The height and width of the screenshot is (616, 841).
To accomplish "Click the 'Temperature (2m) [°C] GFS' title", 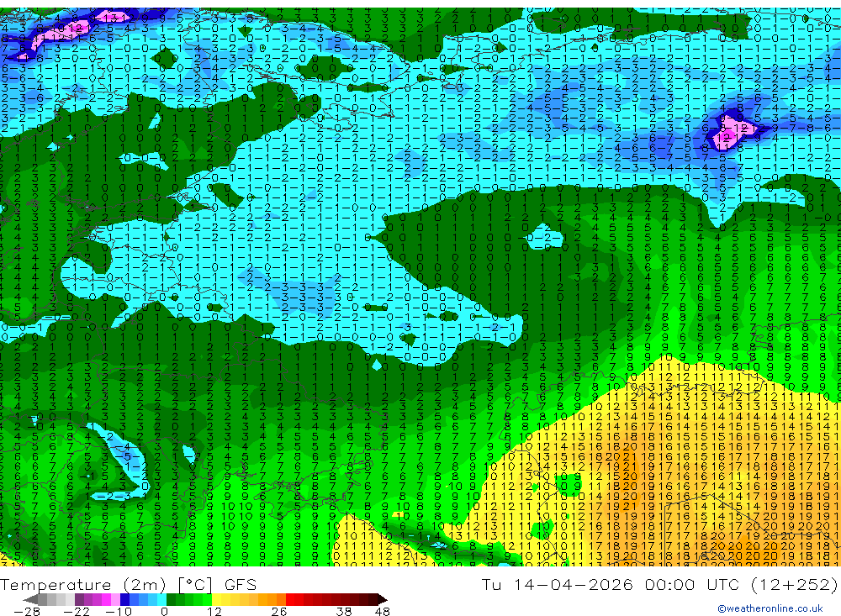I will (128, 584).
